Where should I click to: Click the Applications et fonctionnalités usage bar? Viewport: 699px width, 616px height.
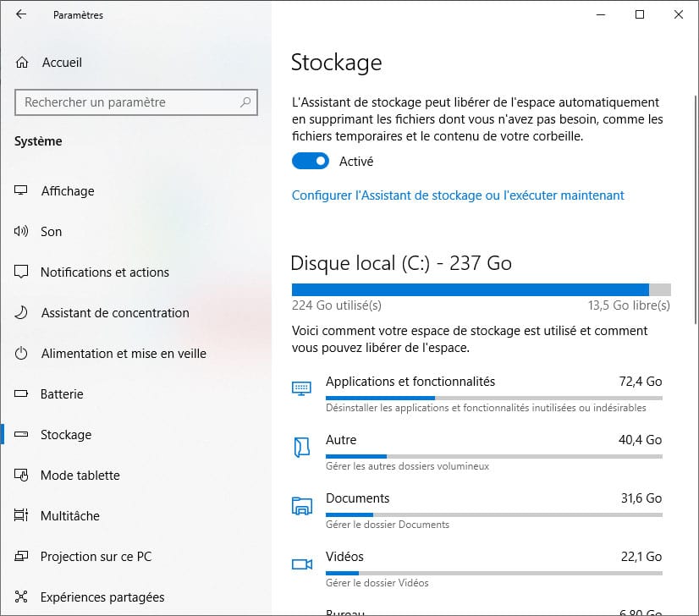(494, 398)
